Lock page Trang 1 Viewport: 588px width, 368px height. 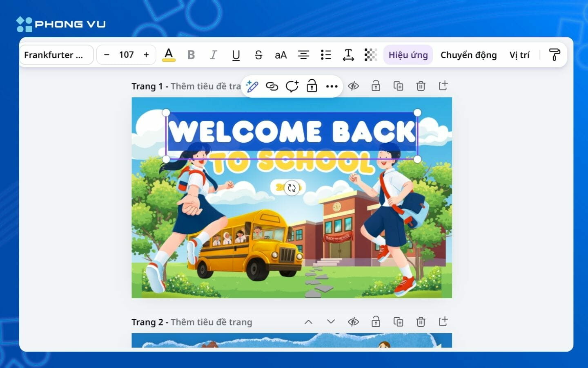376,86
